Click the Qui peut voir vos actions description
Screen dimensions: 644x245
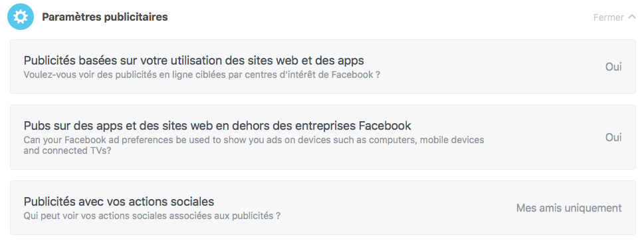click(152, 216)
